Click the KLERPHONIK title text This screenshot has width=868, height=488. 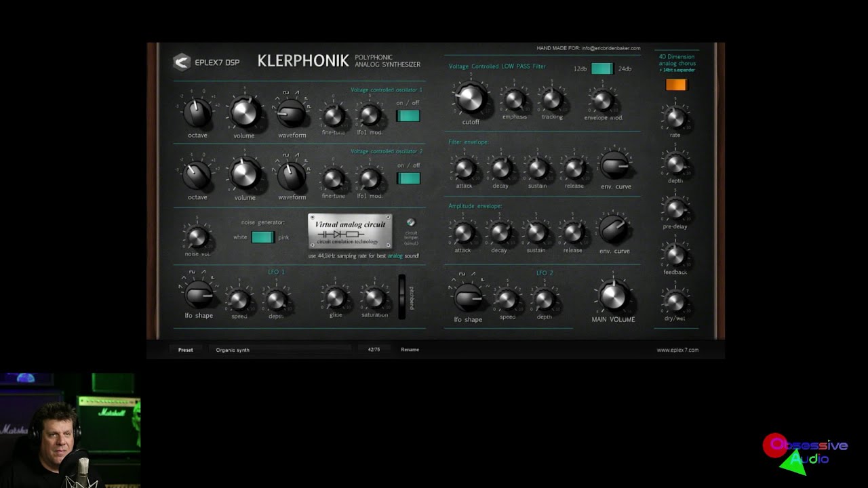pos(303,61)
